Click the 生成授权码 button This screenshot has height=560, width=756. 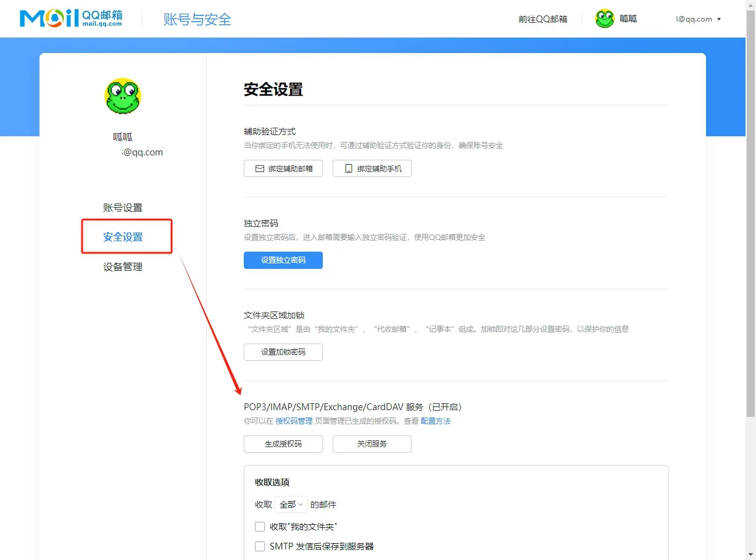click(x=283, y=444)
